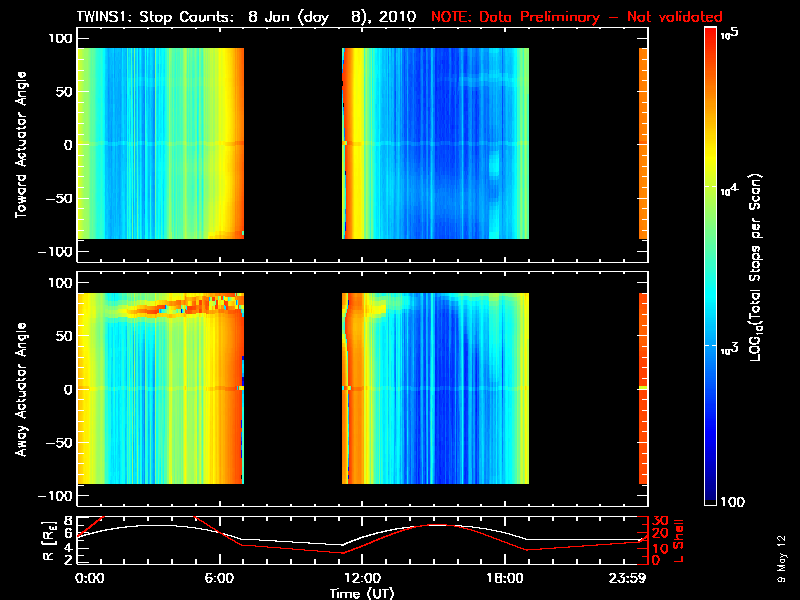Click the "100" tick on Toward Actuator Angle axis
Viewport: 800px width, 600px height.
(x=60, y=38)
